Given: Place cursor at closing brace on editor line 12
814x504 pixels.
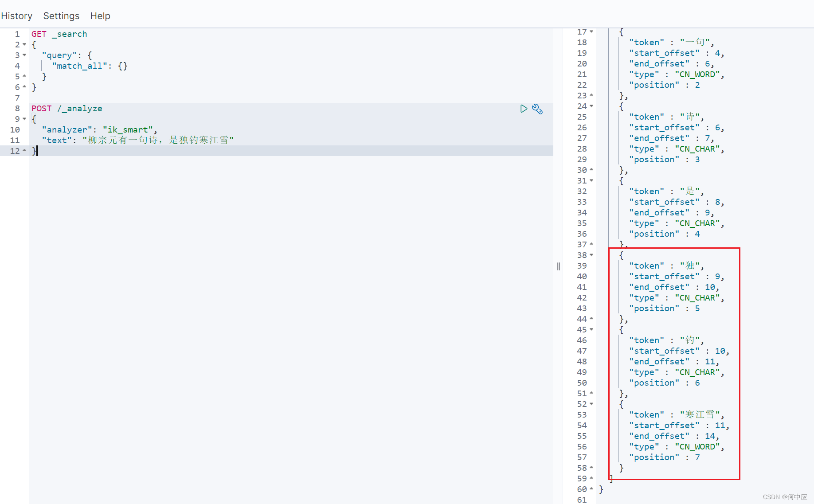Looking at the screenshot, I should coord(34,151).
